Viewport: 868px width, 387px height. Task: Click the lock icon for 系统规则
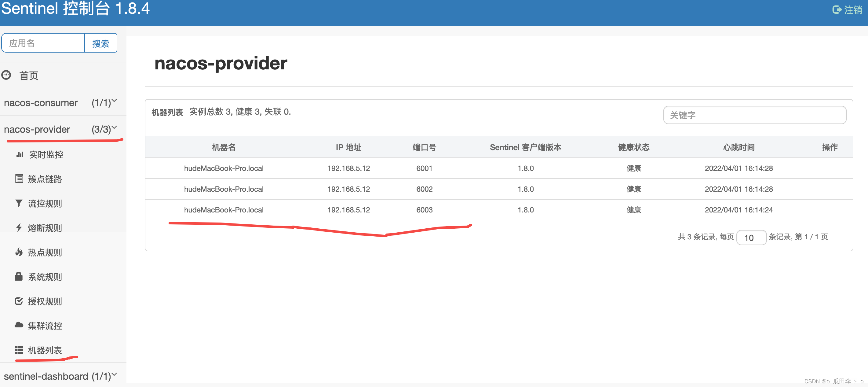(19, 276)
